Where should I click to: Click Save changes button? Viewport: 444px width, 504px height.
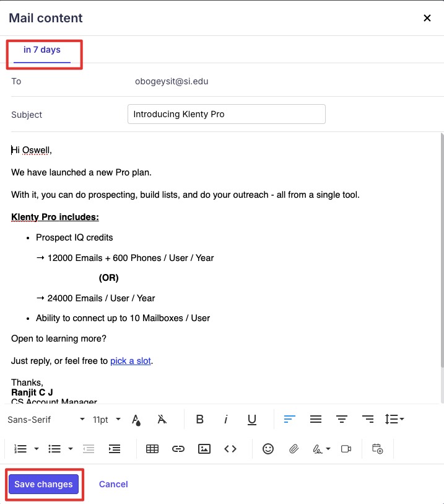tap(44, 484)
